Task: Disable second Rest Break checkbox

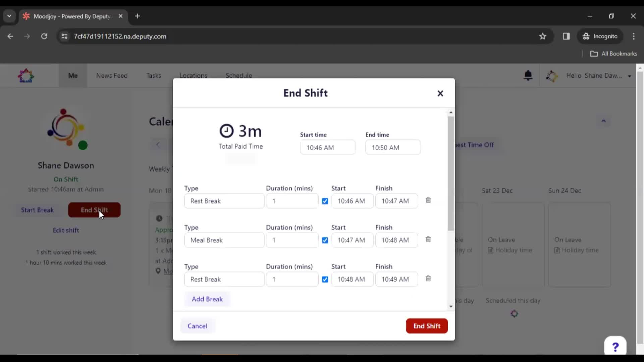Action: (x=325, y=279)
